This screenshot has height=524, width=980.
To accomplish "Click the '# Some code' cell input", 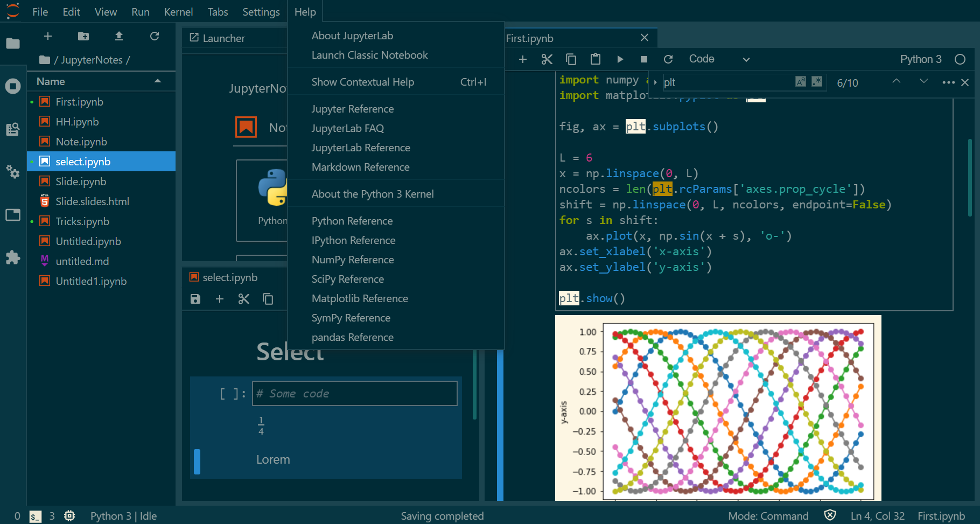I will [354, 394].
